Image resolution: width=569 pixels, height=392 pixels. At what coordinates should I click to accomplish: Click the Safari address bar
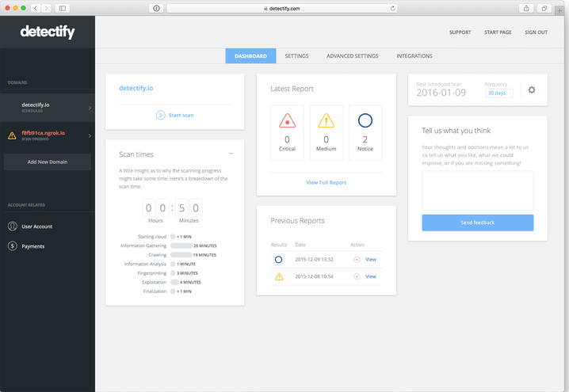[x=282, y=9]
